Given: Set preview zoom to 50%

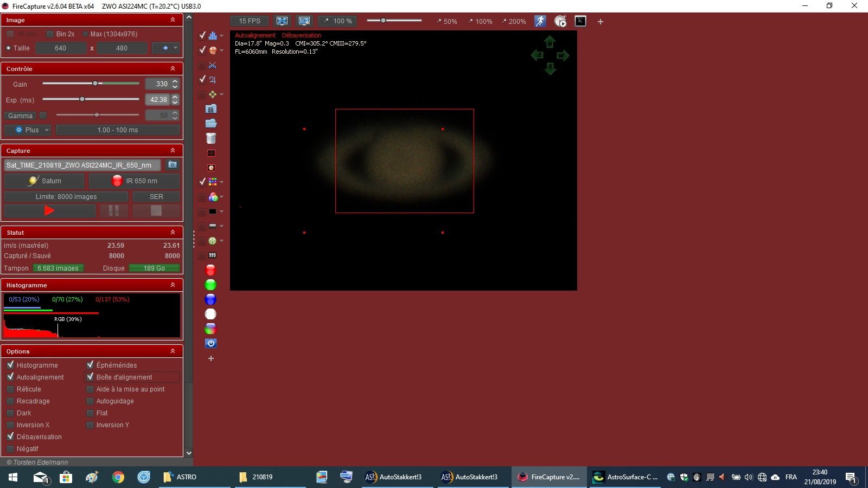Looking at the screenshot, I should [x=446, y=21].
